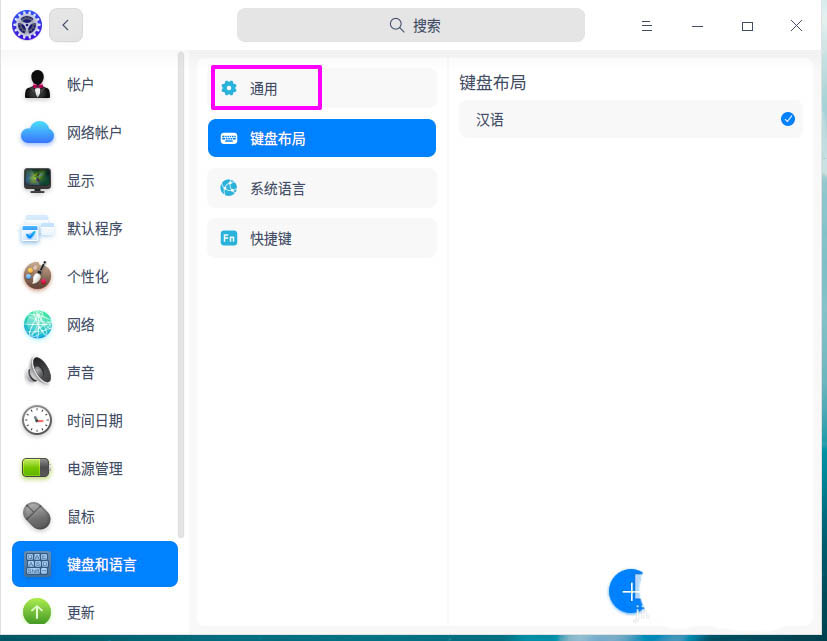Viewport: 827px width, 641px height.
Task: Select the 键盘布局 layout entry
Action: (x=321, y=138)
